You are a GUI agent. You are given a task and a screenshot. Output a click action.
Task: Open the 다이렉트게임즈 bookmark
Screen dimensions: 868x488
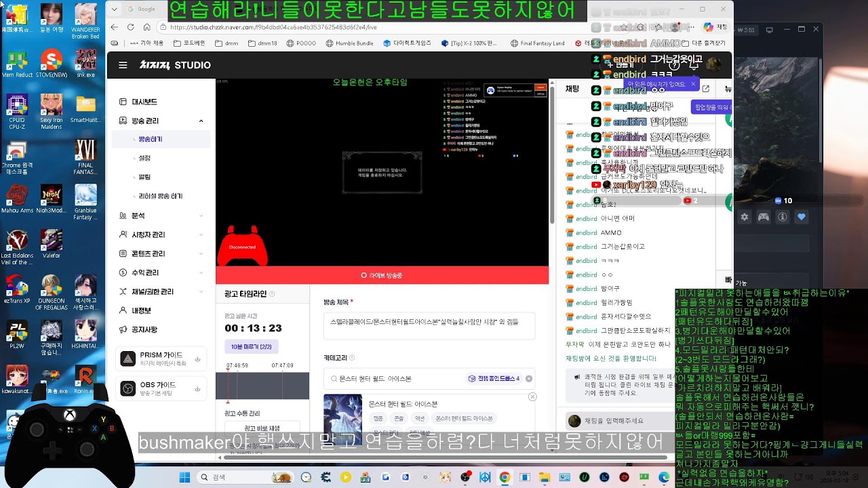click(408, 43)
